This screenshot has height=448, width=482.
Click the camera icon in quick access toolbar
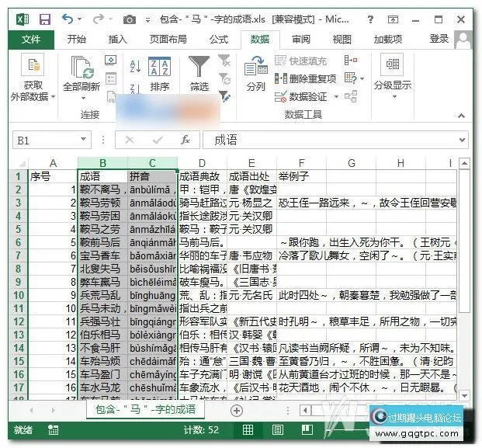coord(130,18)
